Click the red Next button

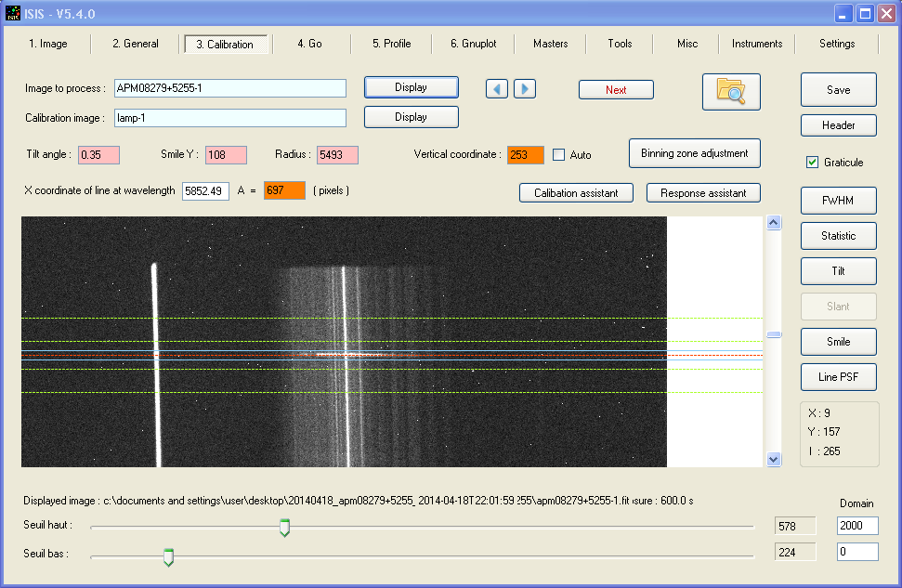616,90
